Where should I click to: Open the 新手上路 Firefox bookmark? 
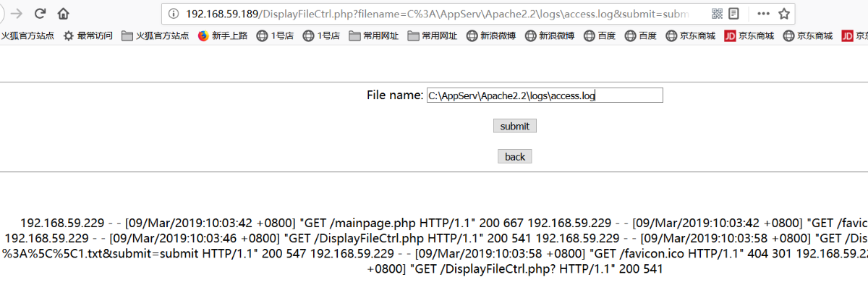tap(224, 35)
